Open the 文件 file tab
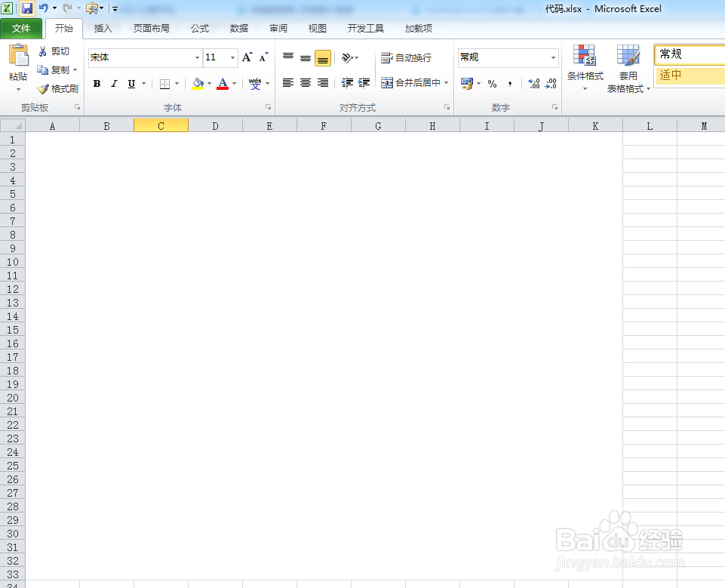Image resolution: width=725 pixels, height=588 pixels. click(x=21, y=29)
